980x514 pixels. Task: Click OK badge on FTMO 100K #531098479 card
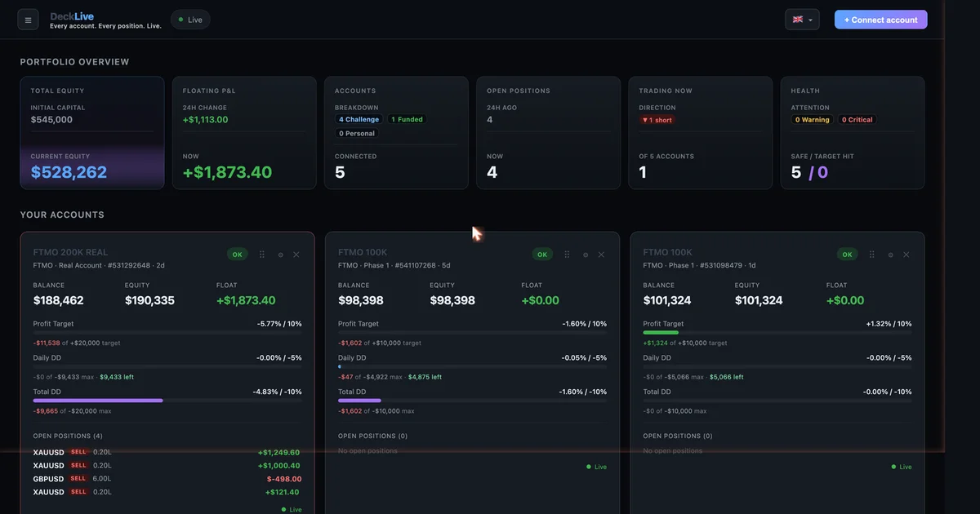pyautogui.click(x=848, y=255)
